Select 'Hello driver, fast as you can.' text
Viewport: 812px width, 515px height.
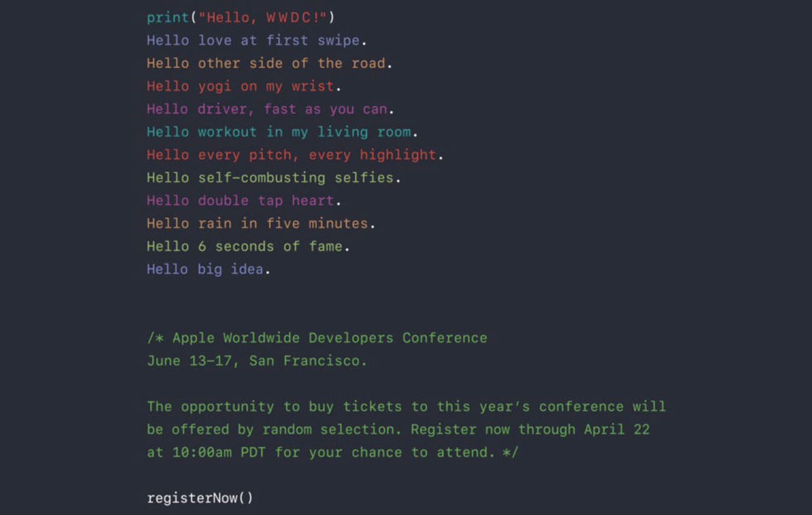tap(270, 109)
